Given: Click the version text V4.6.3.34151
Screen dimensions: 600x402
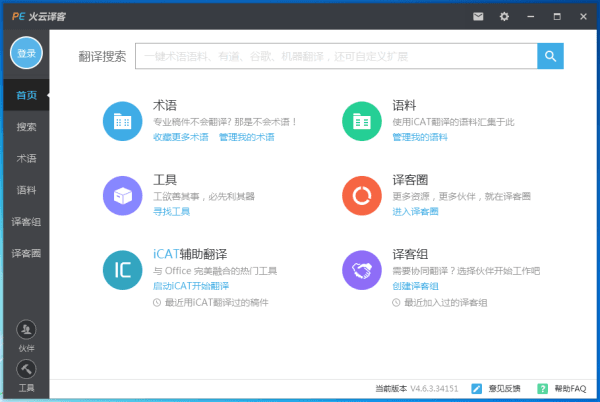Looking at the screenshot, I should (x=434, y=389).
